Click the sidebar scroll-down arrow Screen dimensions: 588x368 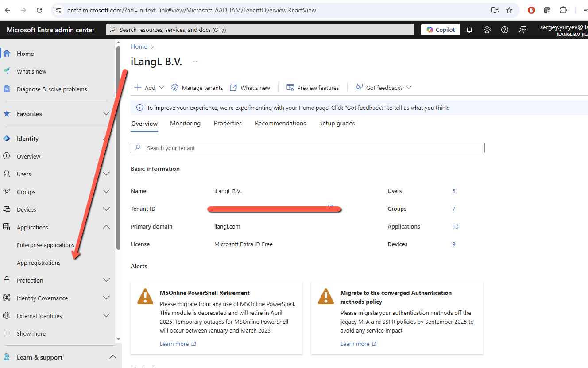[118, 339]
